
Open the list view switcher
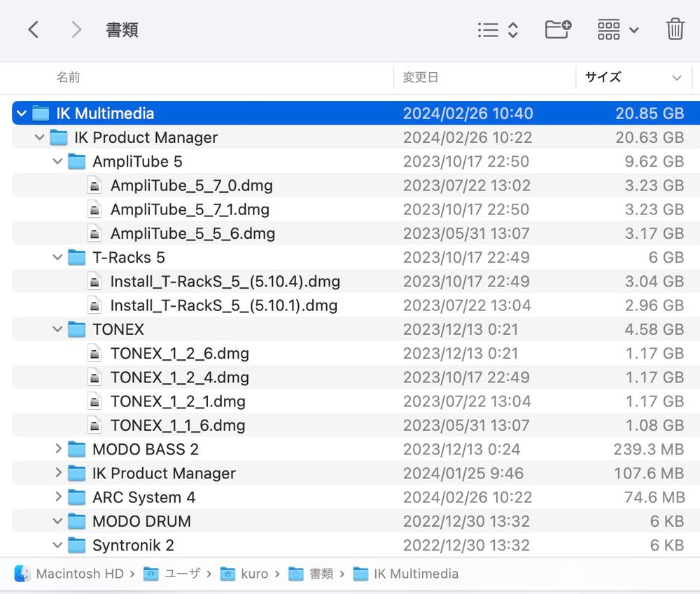click(x=498, y=30)
